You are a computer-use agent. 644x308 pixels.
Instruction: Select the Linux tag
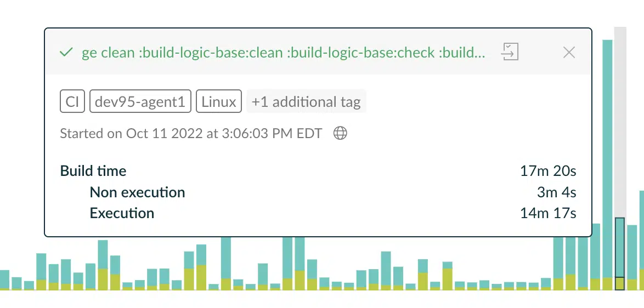click(x=219, y=101)
